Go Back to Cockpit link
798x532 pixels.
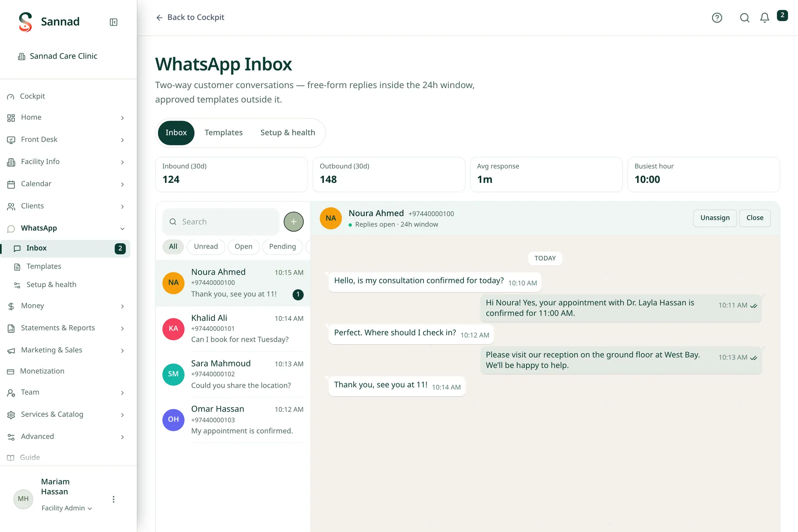click(x=190, y=17)
